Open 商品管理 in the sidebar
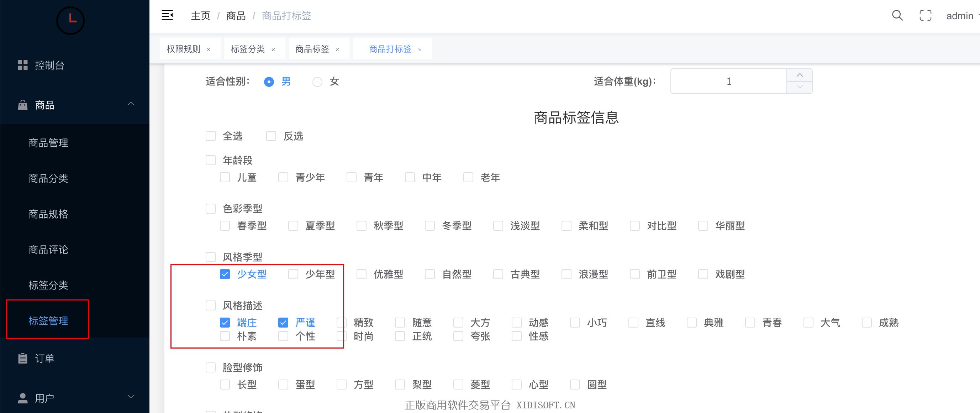 [48, 143]
